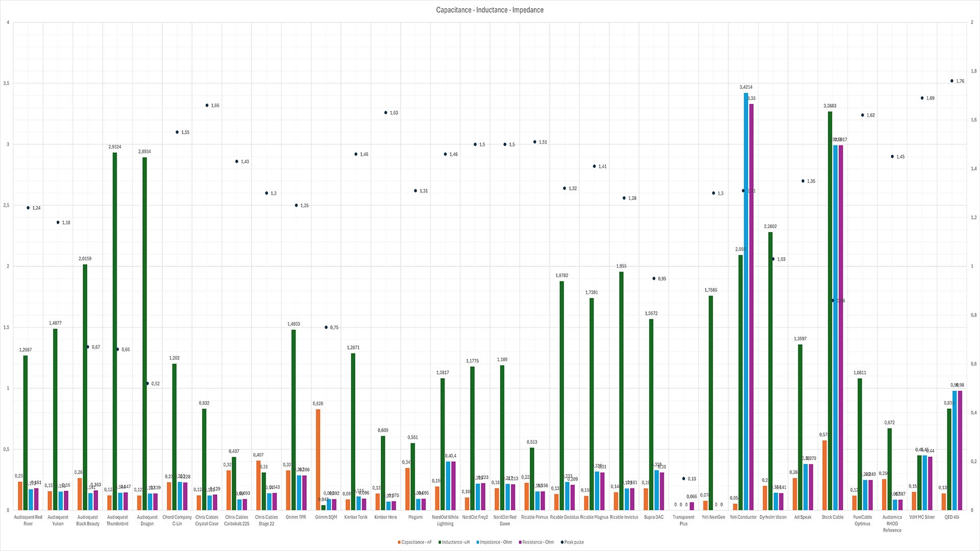Select the Grimm SQM axis label

pos(326,517)
